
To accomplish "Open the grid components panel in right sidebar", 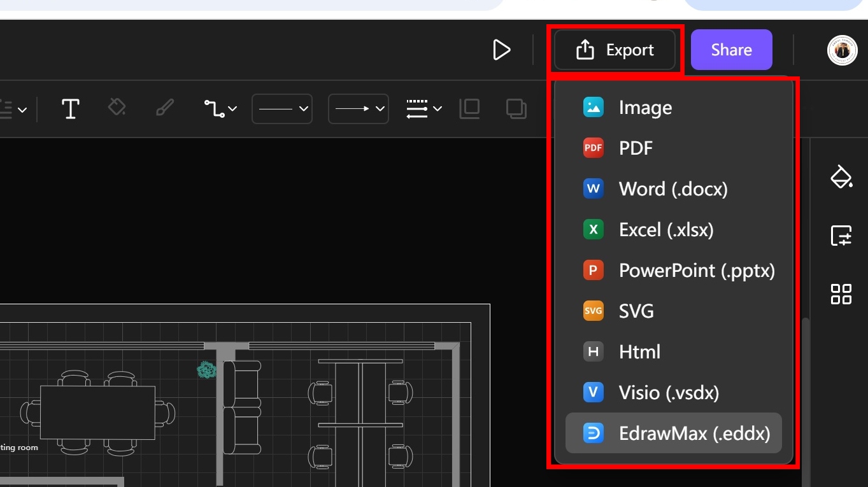I will pyautogui.click(x=841, y=294).
